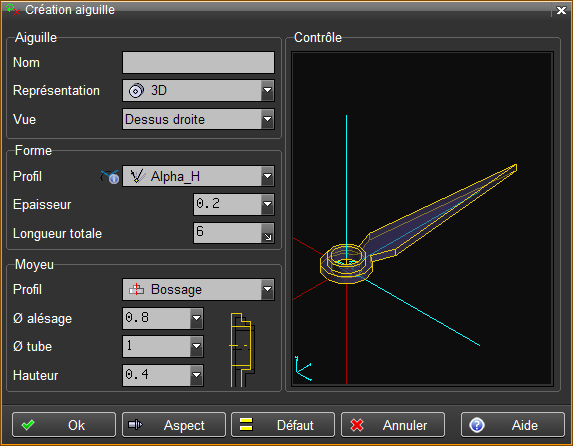Click the Aspect button's arrow icon
The height and width of the screenshot is (446, 573).
[135, 424]
